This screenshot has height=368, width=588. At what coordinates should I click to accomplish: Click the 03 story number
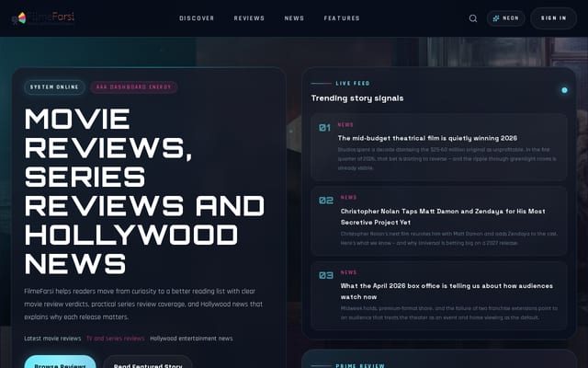click(326, 275)
